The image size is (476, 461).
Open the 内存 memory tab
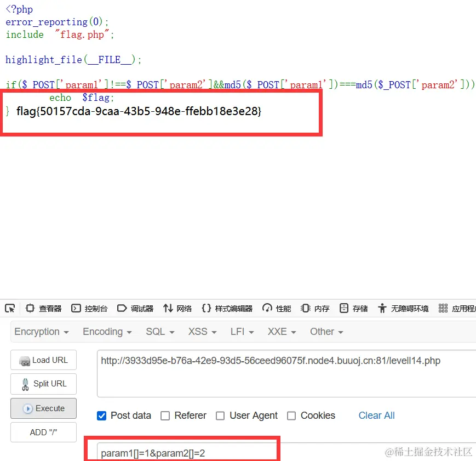click(x=315, y=309)
